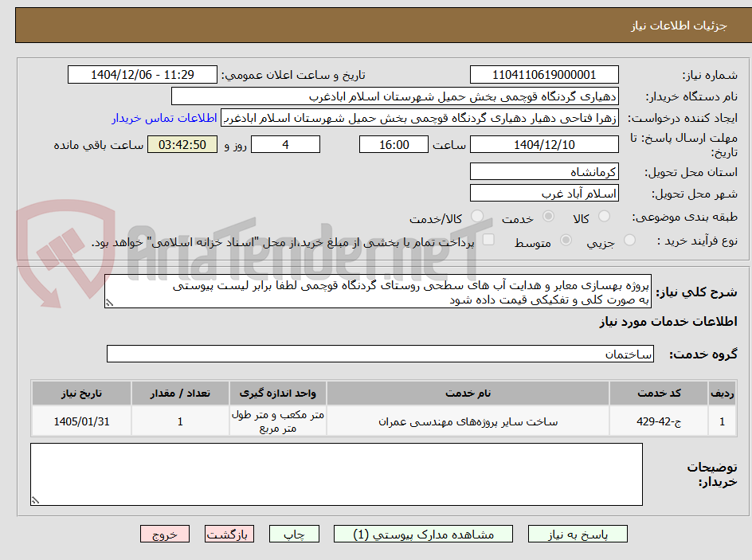Click the delivery city field اسلام آباد غرب
This screenshot has height=560, width=752.
(544, 194)
